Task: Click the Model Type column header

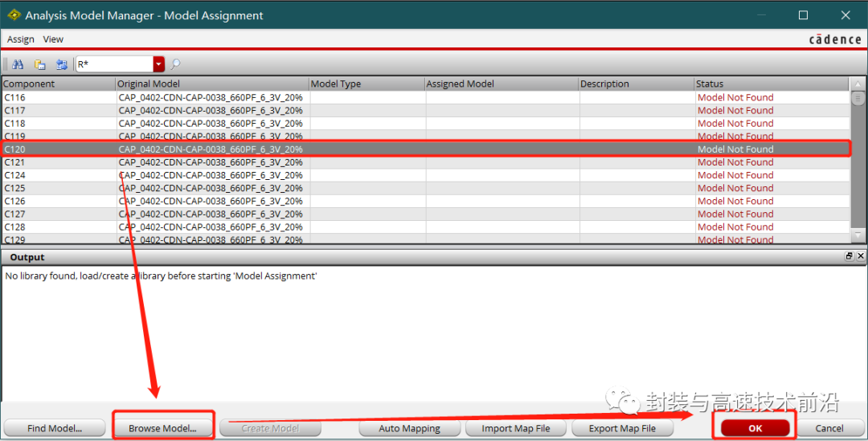Action: pos(367,84)
